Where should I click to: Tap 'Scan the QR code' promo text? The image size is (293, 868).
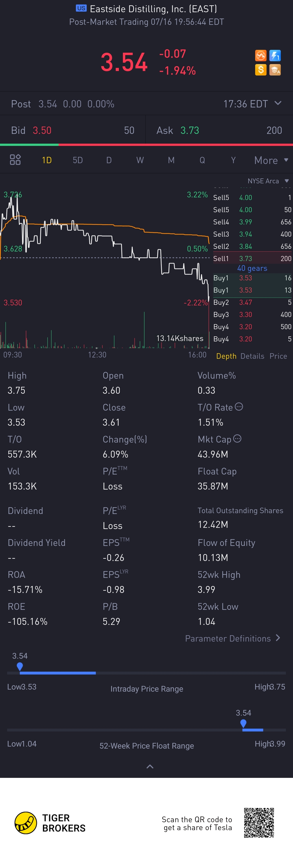(197, 823)
